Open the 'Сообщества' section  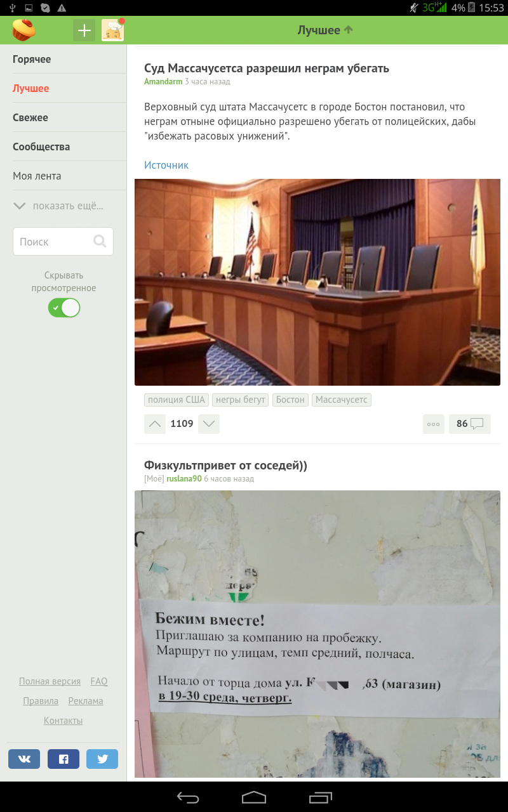(41, 147)
